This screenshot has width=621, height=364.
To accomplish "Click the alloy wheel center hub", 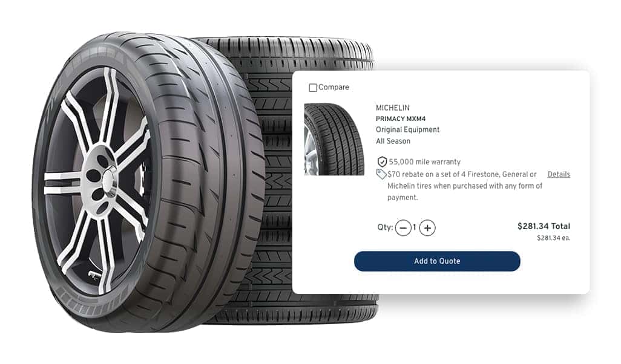I will [106, 180].
